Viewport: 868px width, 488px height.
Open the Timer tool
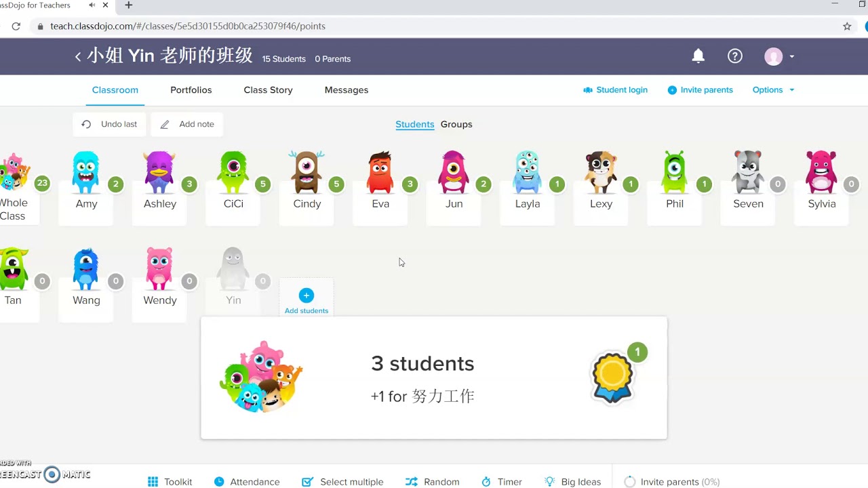502,482
